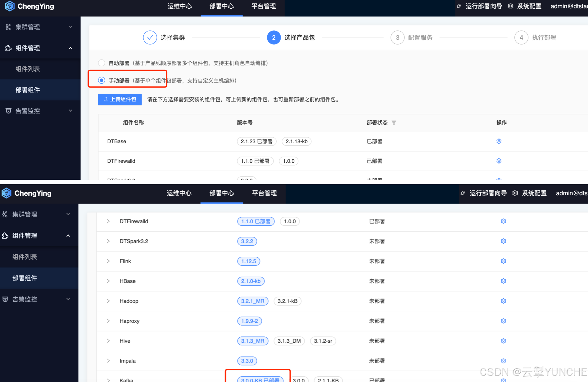This screenshot has height=382, width=588.
Task: Select the 手动部署 radio option
Action: click(x=102, y=80)
